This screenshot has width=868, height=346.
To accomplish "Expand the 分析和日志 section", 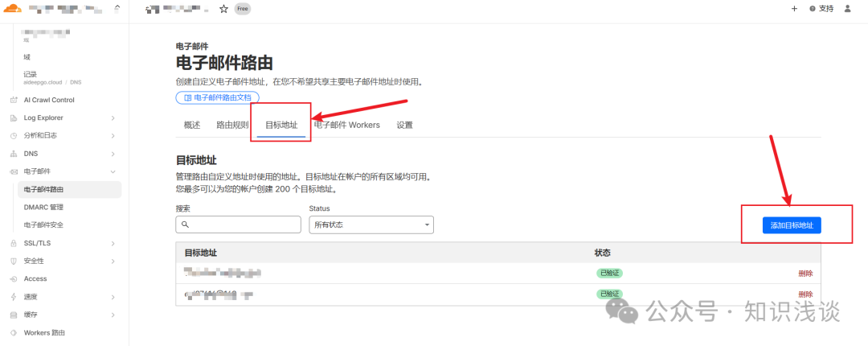I will [x=113, y=135].
